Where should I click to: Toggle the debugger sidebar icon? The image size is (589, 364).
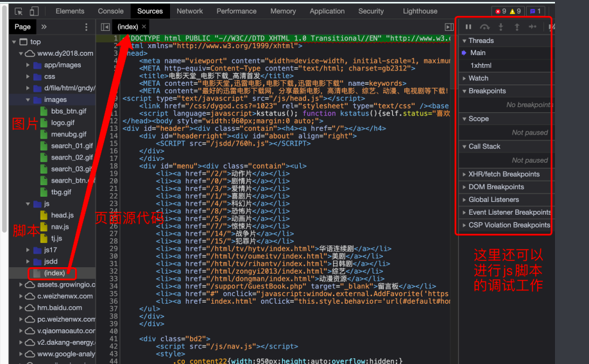(449, 27)
